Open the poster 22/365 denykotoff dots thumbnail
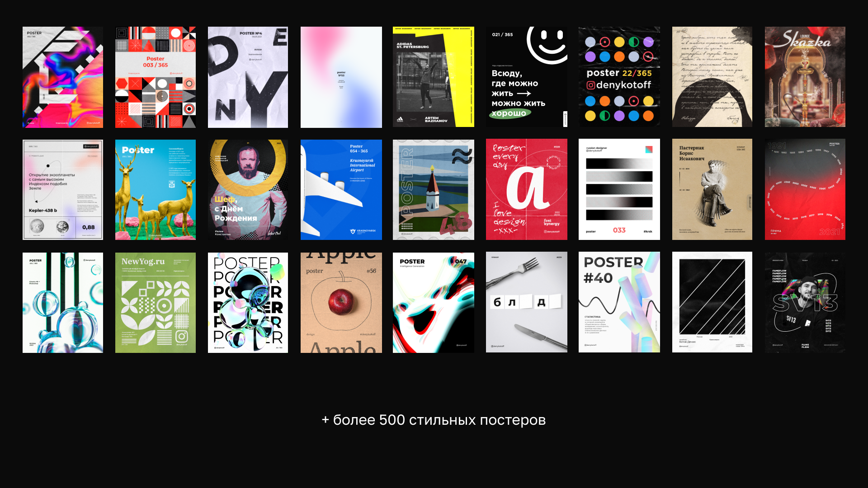Image resolution: width=868 pixels, height=488 pixels. click(619, 77)
